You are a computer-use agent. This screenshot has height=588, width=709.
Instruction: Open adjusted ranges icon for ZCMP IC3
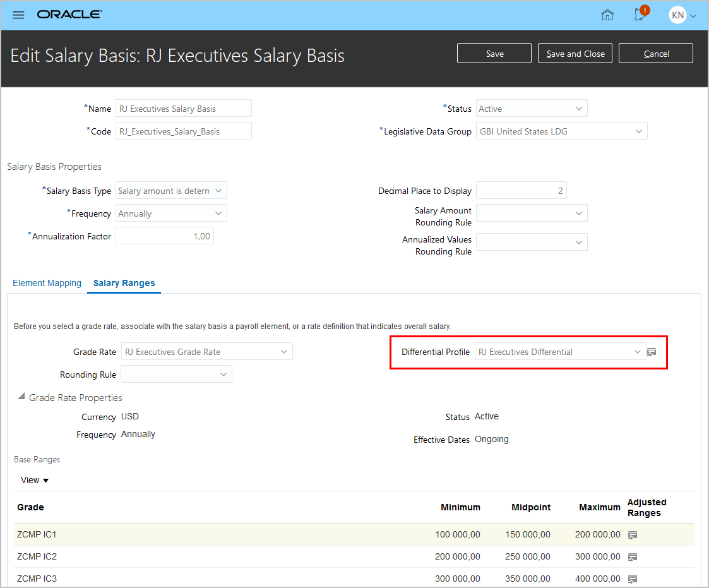tap(633, 579)
